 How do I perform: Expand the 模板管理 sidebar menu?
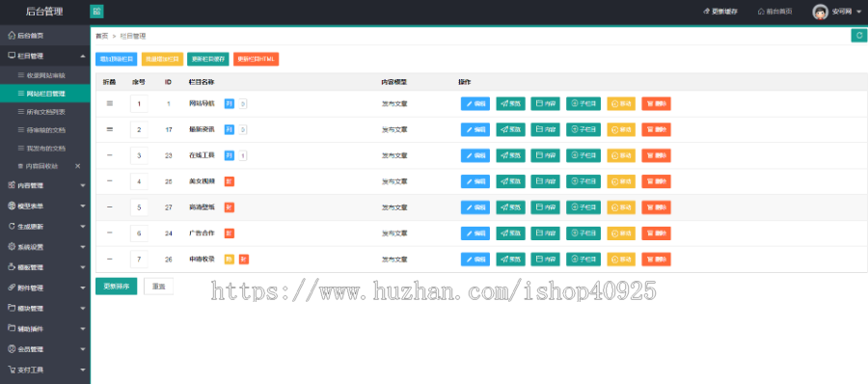[44, 267]
